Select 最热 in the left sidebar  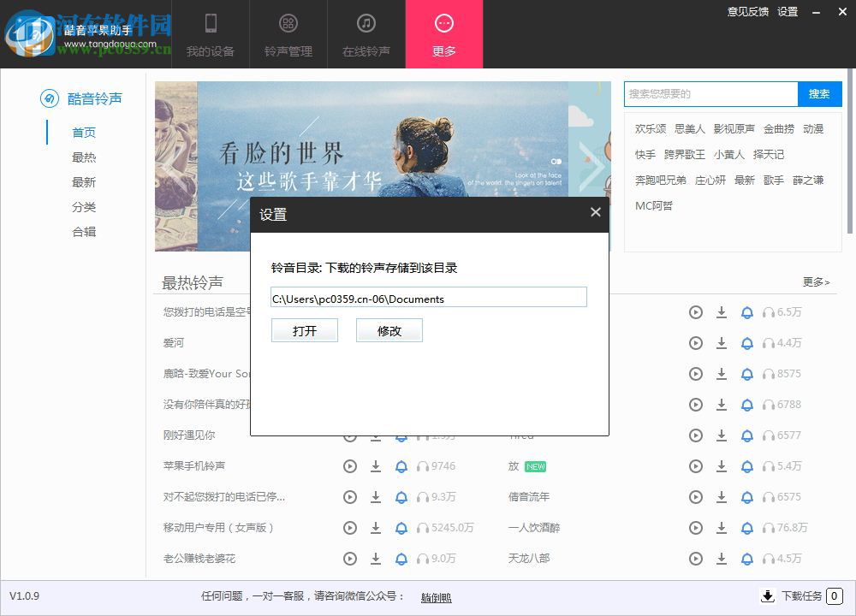click(x=84, y=157)
